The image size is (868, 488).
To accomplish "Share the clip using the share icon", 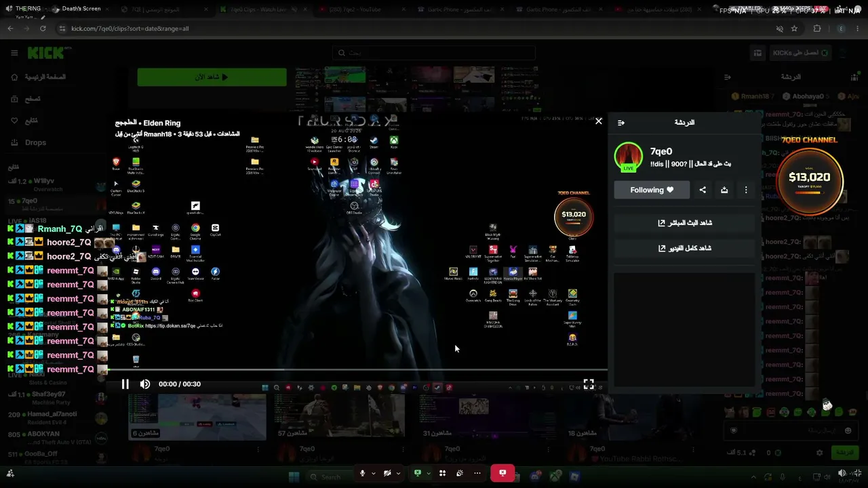I will pos(703,190).
